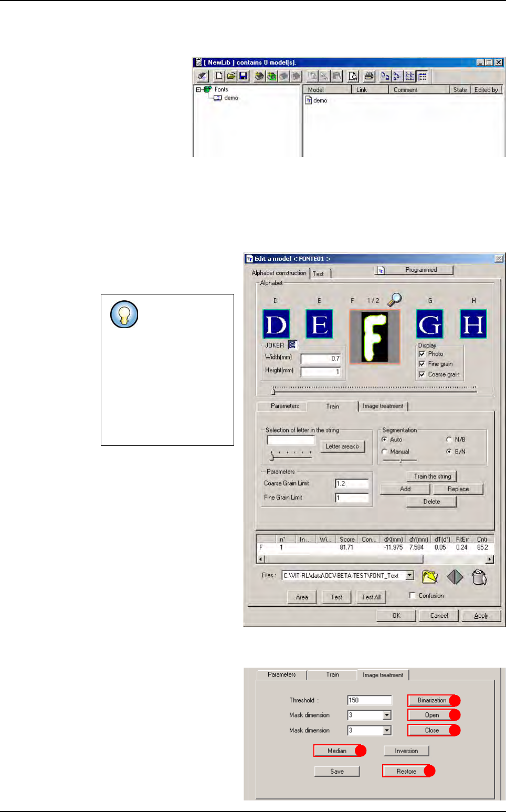Collapse the Fonts tree node
This screenshot has height=812, width=506.
[x=199, y=89]
